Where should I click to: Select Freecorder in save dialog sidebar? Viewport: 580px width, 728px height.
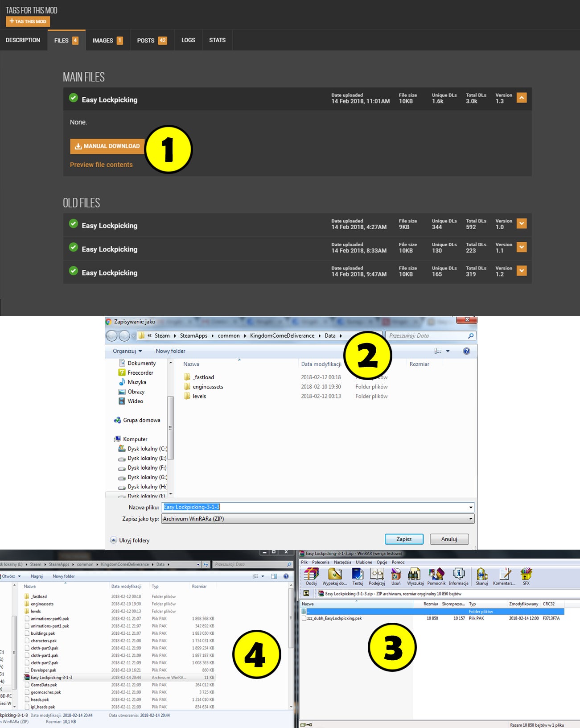(136, 372)
